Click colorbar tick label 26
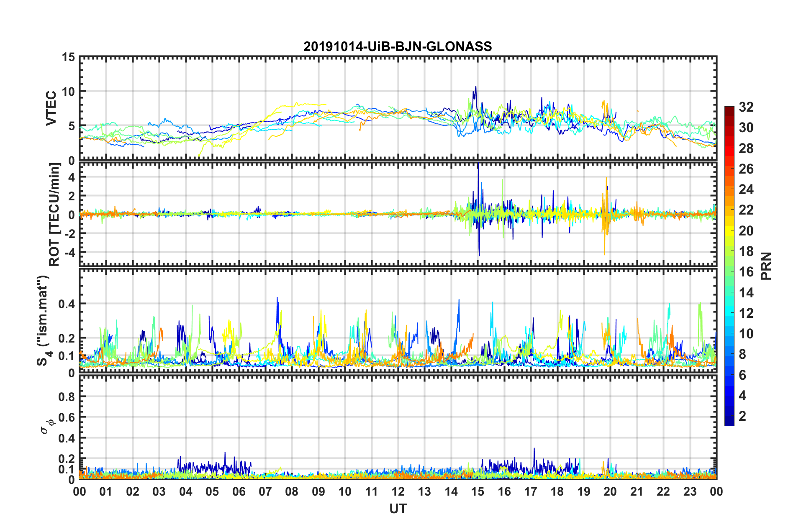 (x=746, y=169)
